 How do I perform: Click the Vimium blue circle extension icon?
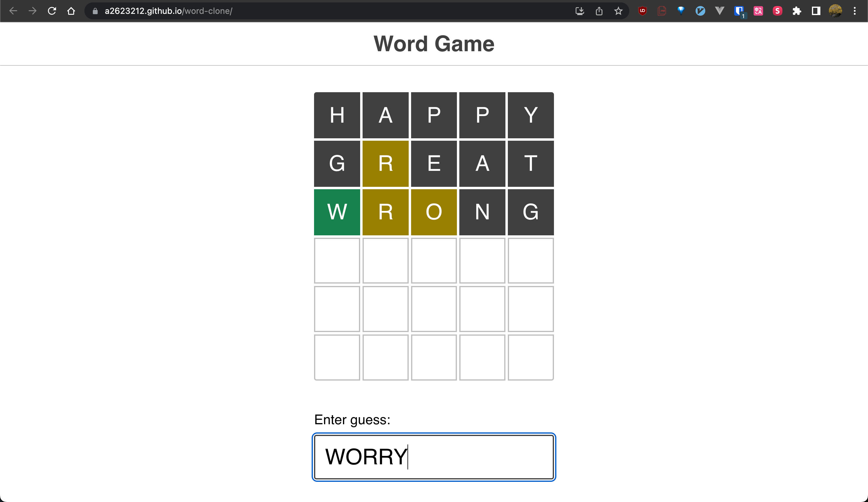click(x=700, y=11)
